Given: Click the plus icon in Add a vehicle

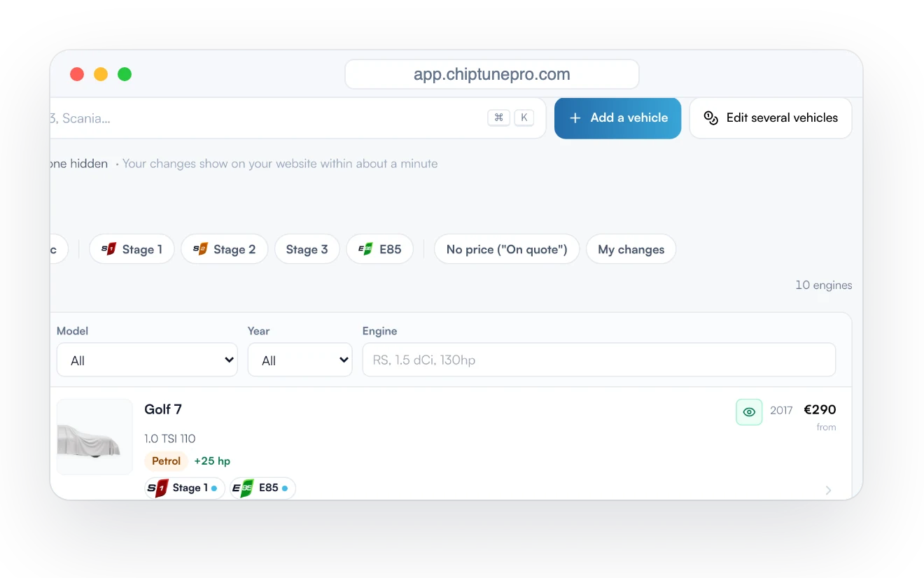Looking at the screenshot, I should [575, 118].
